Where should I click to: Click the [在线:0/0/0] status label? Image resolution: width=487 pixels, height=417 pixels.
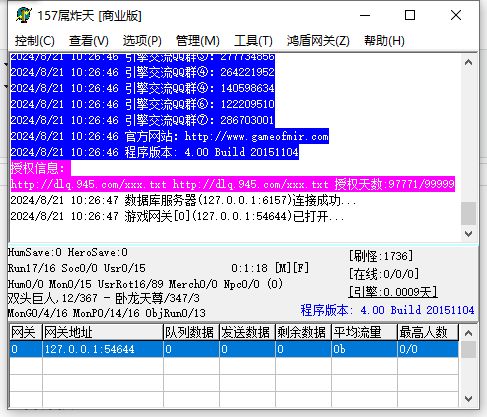pyautogui.click(x=384, y=274)
